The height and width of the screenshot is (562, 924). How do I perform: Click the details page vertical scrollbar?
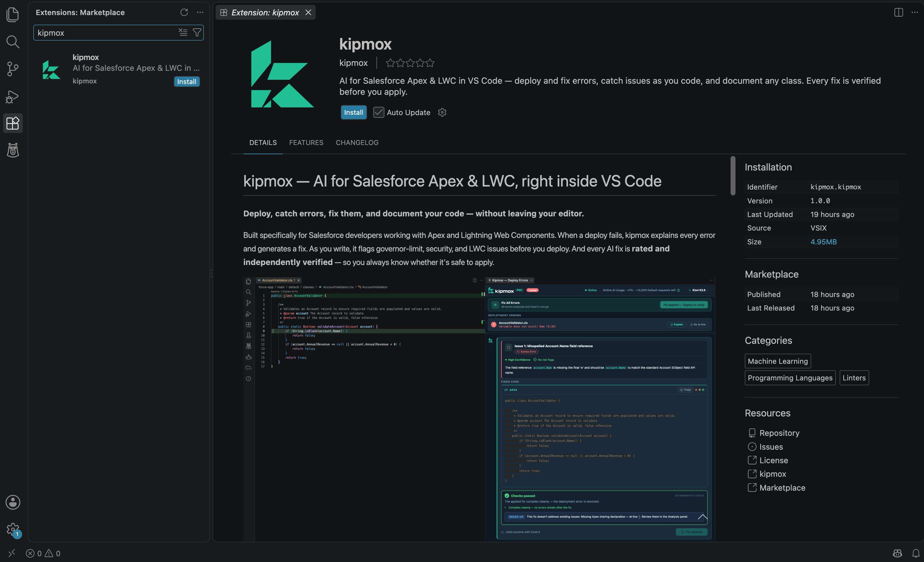tap(733, 175)
